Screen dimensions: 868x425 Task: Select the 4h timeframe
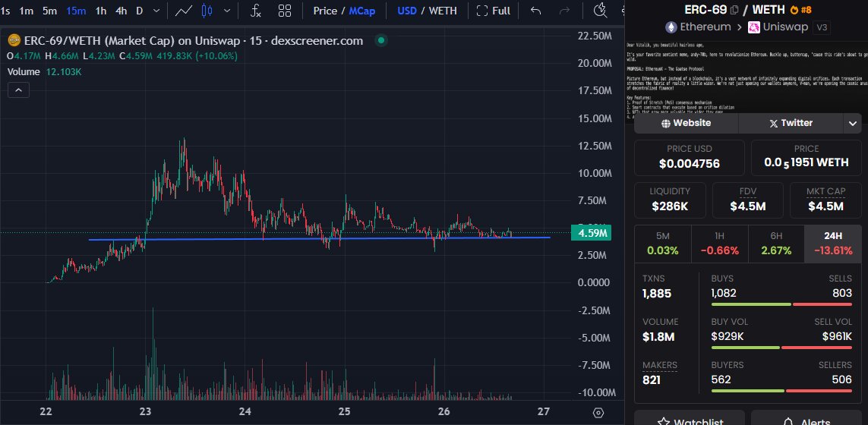point(122,11)
